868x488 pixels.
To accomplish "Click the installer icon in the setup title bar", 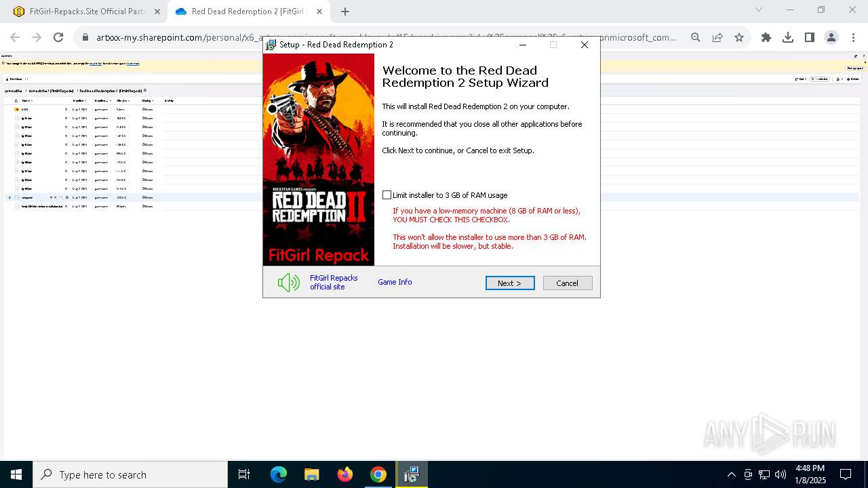I will [271, 45].
